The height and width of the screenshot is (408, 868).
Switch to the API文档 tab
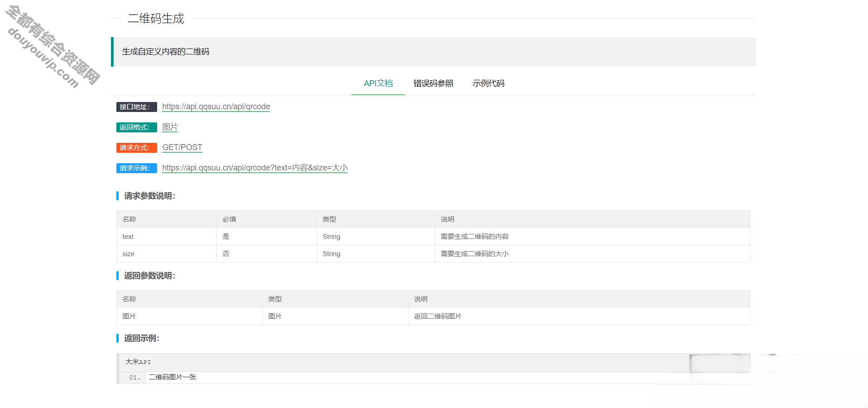click(x=378, y=83)
